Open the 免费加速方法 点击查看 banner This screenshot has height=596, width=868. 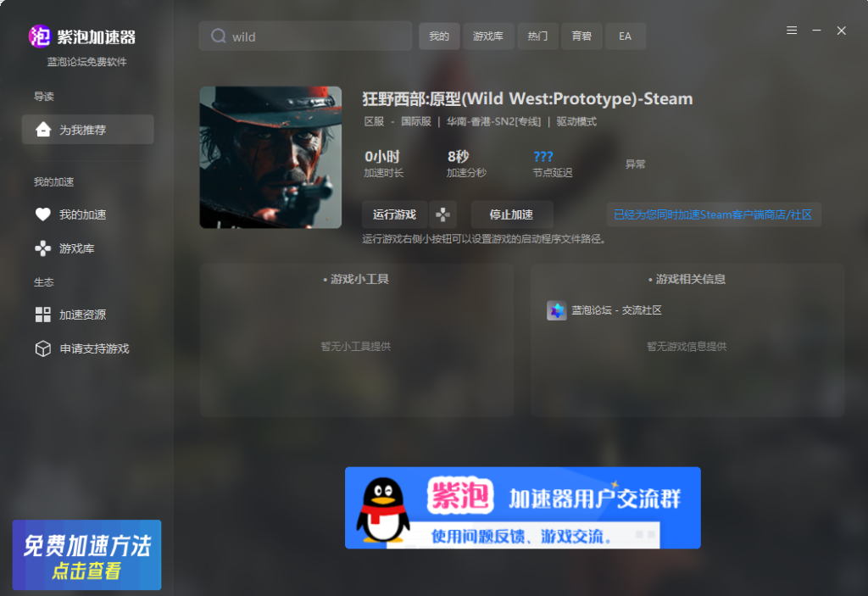click(x=87, y=555)
